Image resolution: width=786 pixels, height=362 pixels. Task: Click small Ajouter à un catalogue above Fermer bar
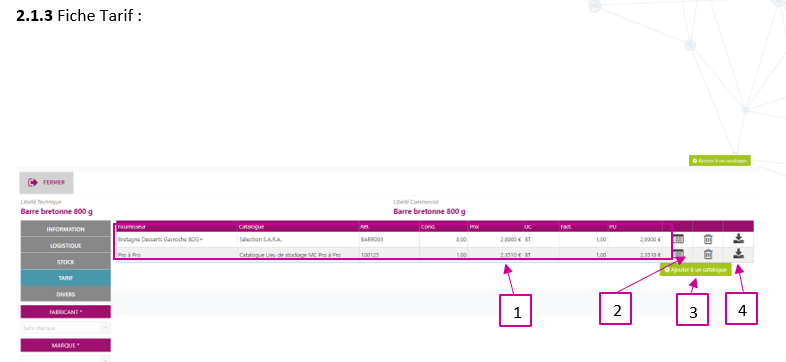click(719, 161)
